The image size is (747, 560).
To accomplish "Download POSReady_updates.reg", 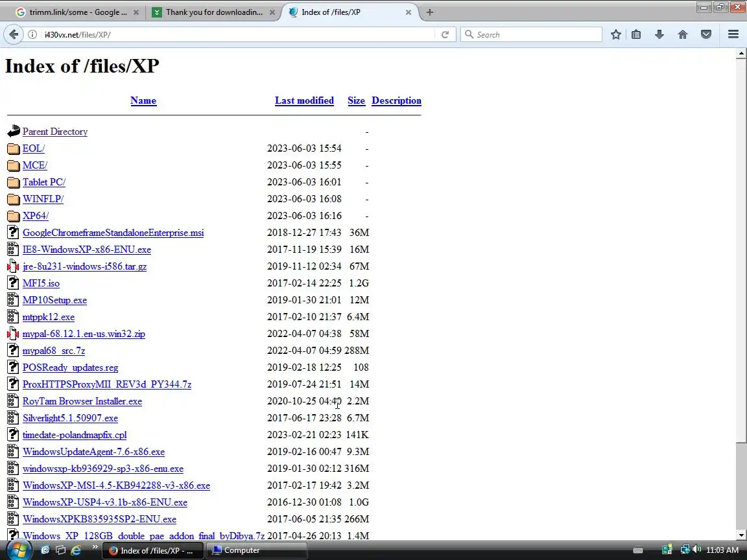I will pos(71,367).
